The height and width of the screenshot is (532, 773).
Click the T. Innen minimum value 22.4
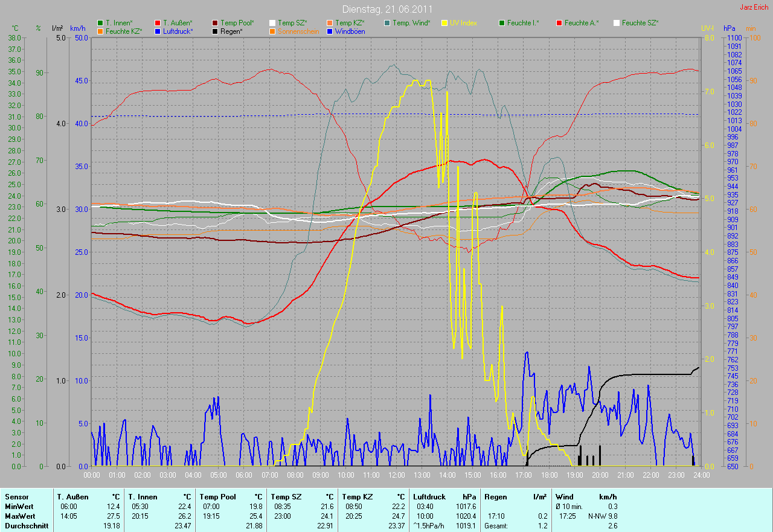coord(184,507)
